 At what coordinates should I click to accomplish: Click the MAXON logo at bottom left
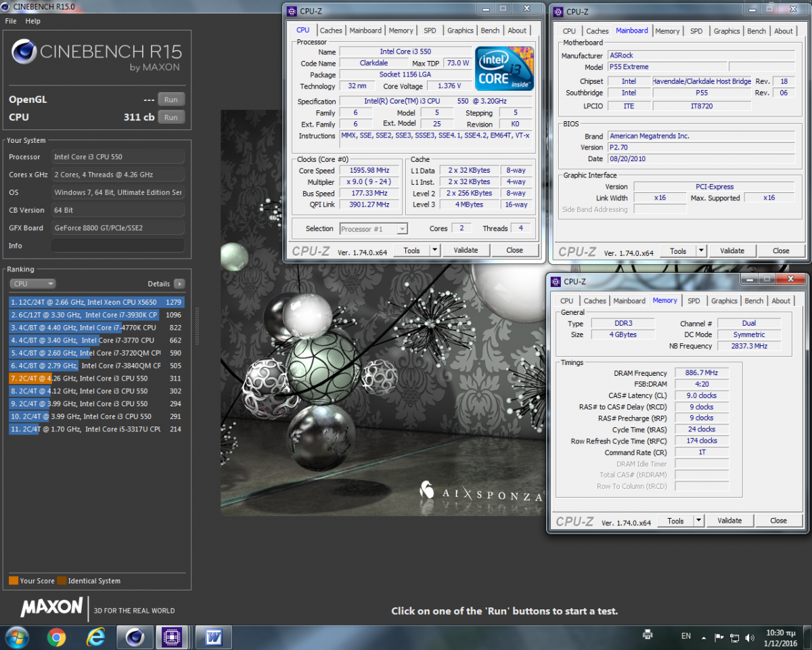[51, 607]
